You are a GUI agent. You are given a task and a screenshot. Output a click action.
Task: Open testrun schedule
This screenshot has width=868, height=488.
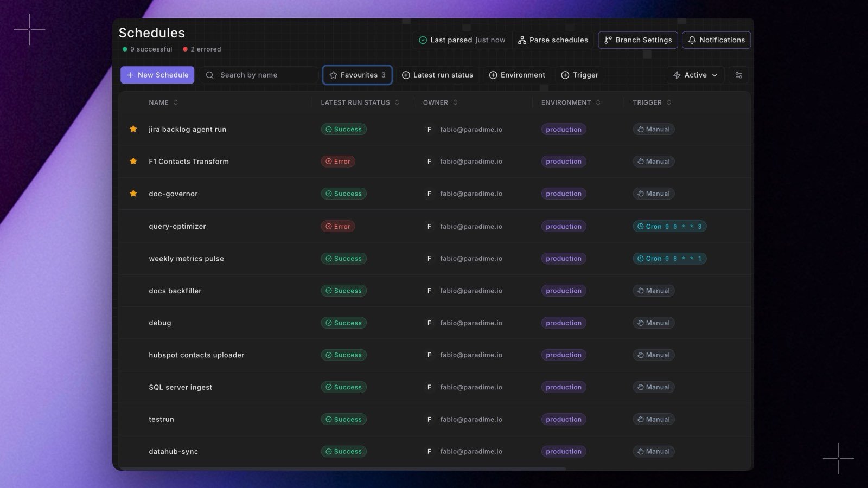coord(161,419)
